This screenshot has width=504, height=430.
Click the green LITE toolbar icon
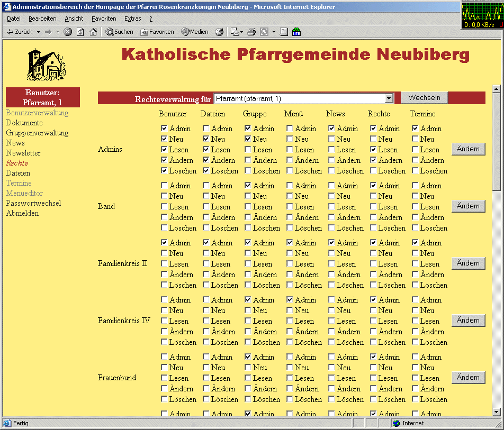click(x=296, y=32)
